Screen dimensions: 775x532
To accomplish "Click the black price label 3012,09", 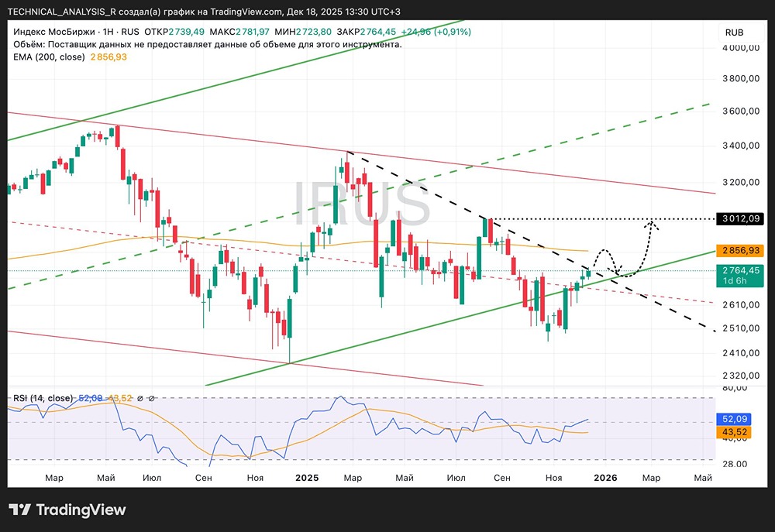I will 740,218.
